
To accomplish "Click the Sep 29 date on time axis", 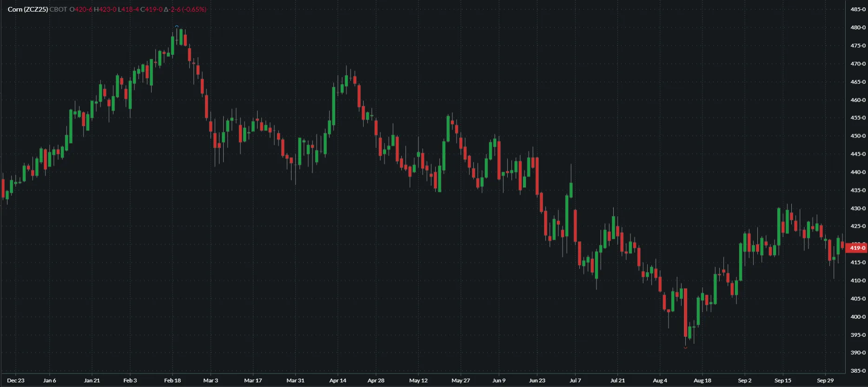I will click(x=825, y=380).
